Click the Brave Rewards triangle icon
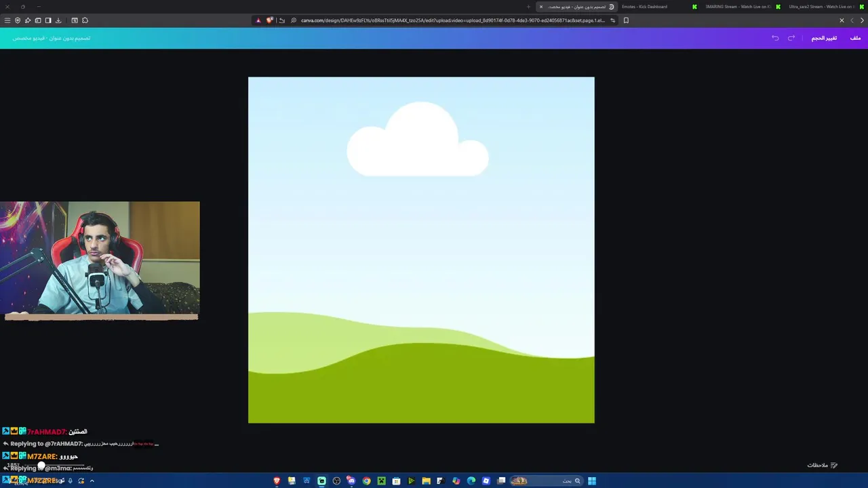This screenshot has height=488, width=868. coord(258,20)
